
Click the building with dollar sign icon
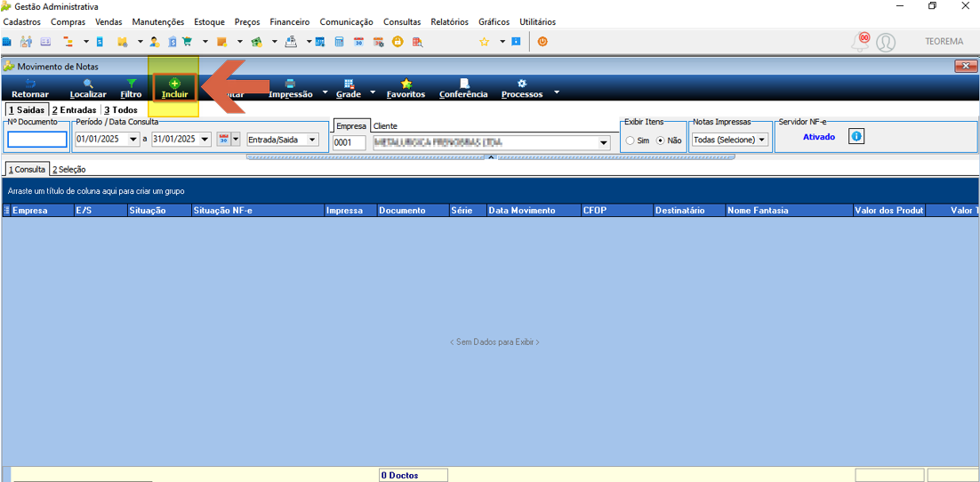coord(172,42)
